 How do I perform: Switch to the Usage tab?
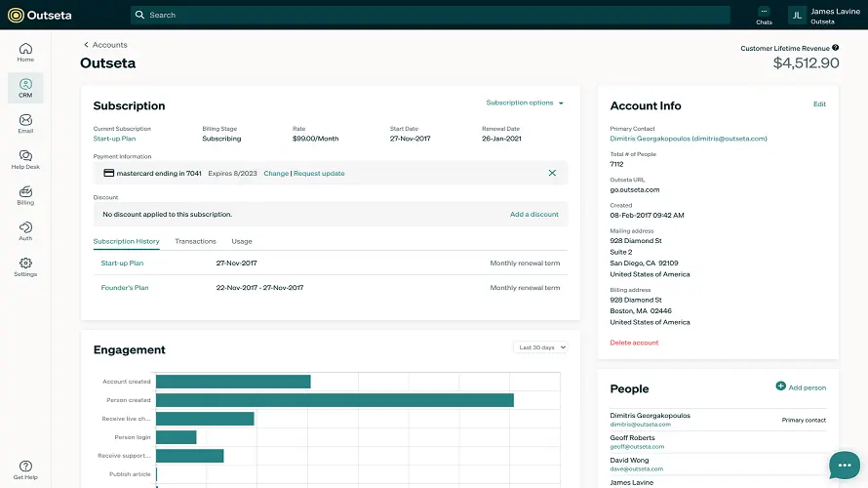pos(242,241)
